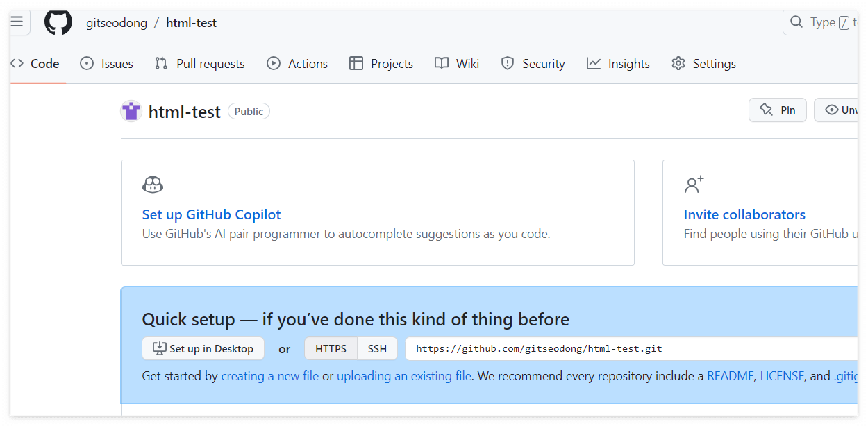The height and width of the screenshot is (426, 868).
Task: Follow the README recommendation link
Action: 730,375
